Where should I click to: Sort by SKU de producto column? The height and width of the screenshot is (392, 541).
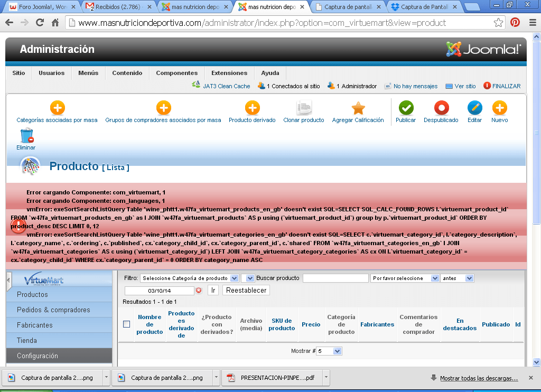(x=282, y=324)
